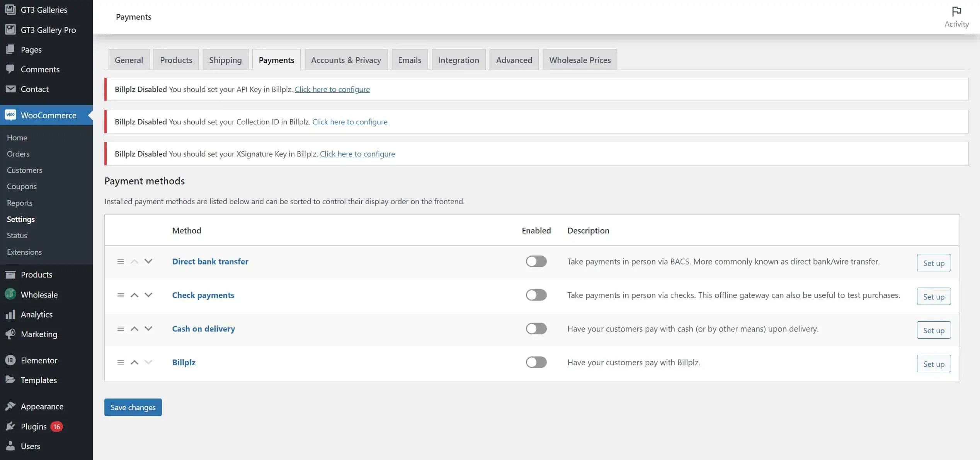The height and width of the screenshot is (460, 980).
Task: Open Reports submenu item
Action: 20,203
